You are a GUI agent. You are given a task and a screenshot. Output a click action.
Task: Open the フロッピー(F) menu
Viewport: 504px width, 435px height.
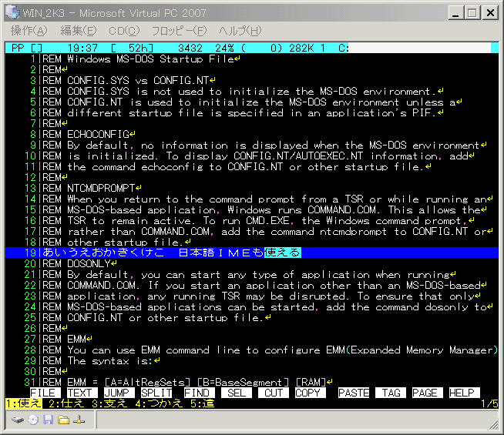(179, 31)
